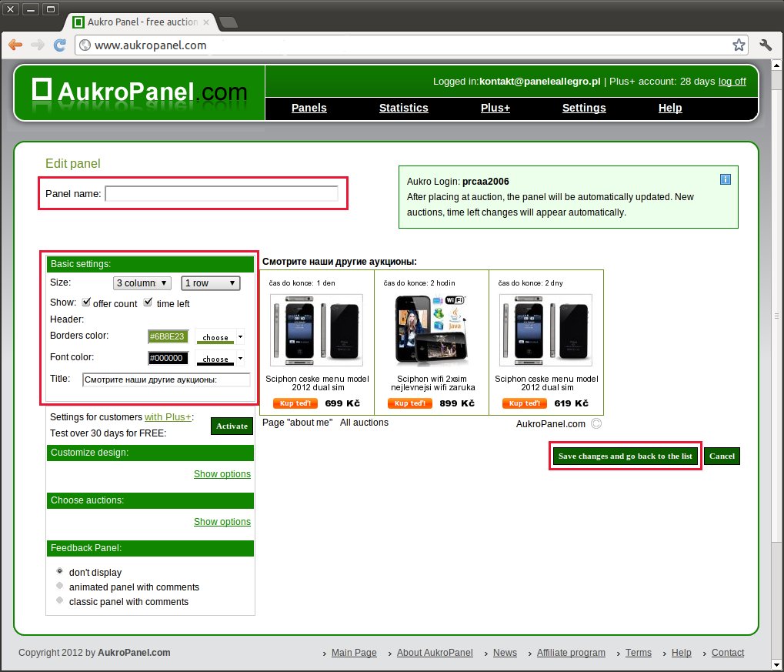Click the browser forward arrow
The image size is (784, 672).
38,45
